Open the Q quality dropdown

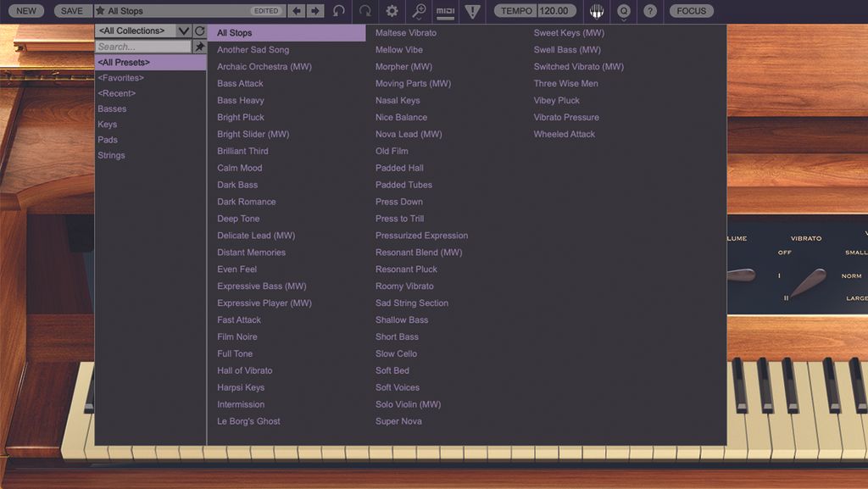coord(624,11)
